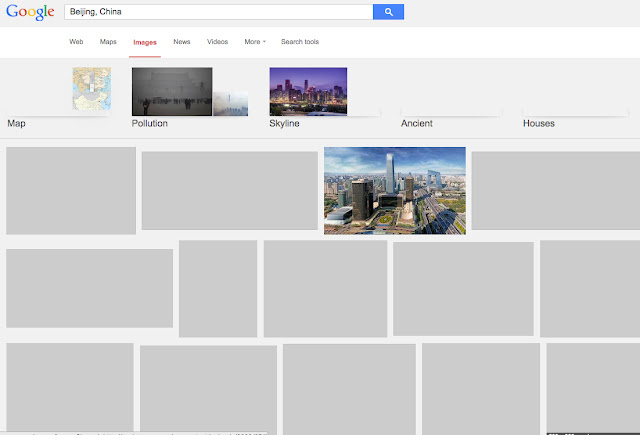This screenshot has height=435, width=640.
Task: Open the Beijing CBD aerial skyline image result
Action: click(395, 191)
